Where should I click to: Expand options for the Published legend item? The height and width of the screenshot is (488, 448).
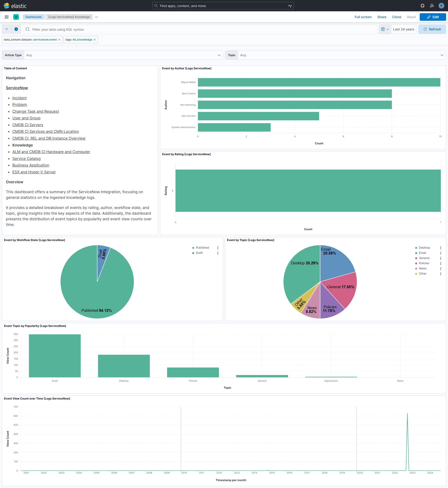(x=218, y=247)
